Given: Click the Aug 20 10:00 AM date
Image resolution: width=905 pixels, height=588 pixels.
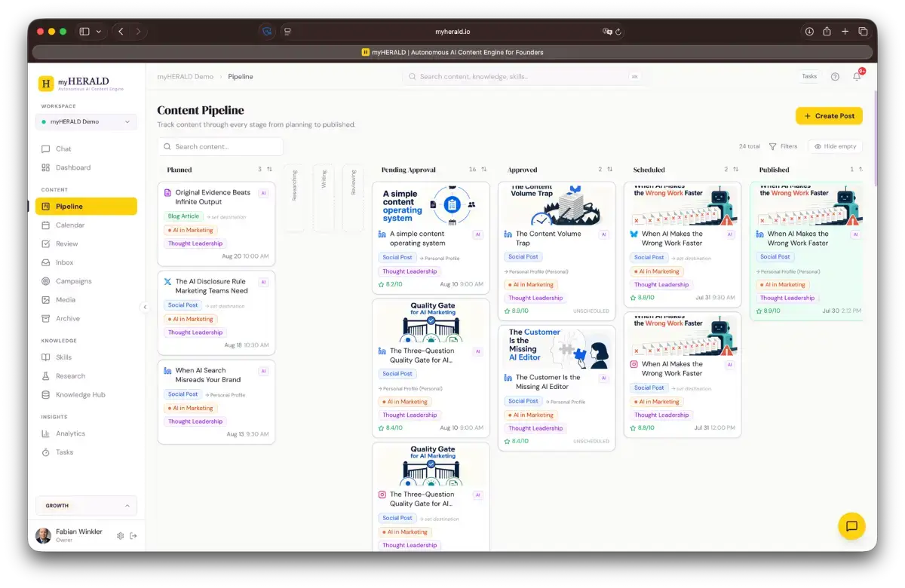Looking at the screenshot, I should pos(247,256).
